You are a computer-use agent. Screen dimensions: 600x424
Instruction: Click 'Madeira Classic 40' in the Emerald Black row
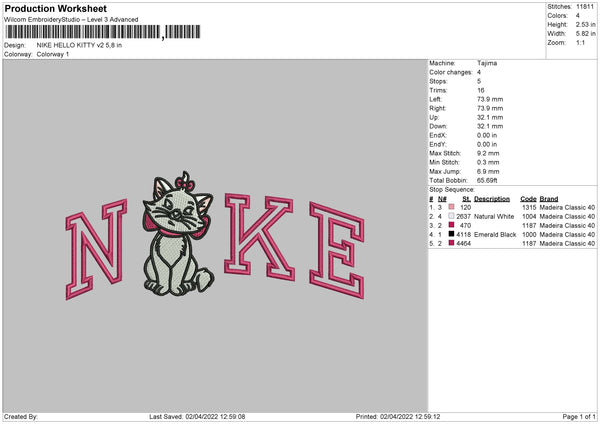tap(567, 235)
